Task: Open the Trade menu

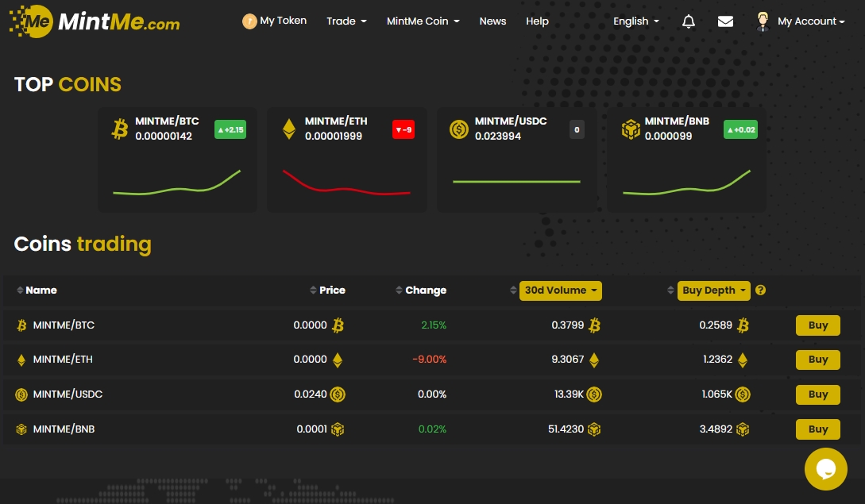Action: (x=346, y=21)
